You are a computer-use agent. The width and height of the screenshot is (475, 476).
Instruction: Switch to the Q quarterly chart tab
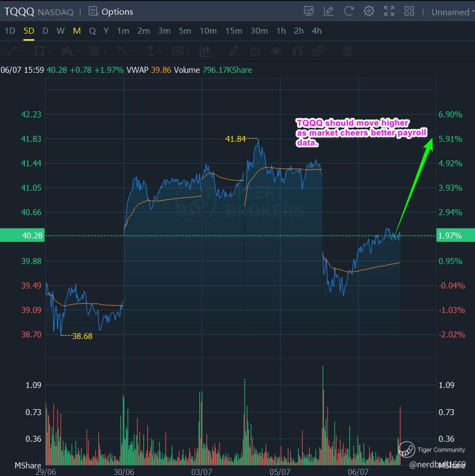pyautogui.click(x=92, y=30)
